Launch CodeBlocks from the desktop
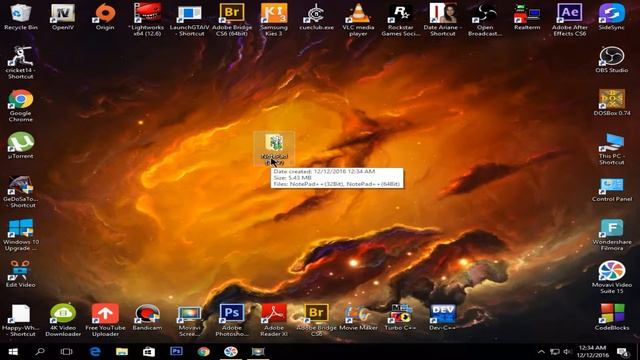 point(611,316)
